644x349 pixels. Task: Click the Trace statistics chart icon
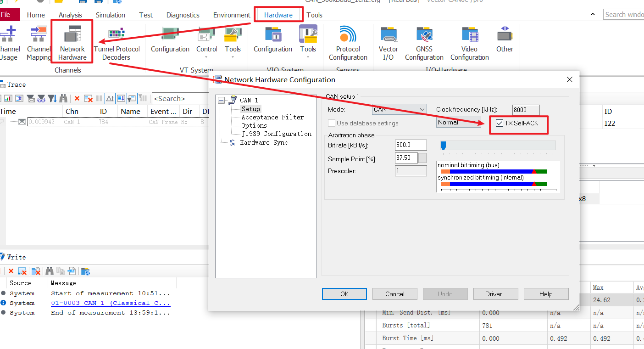point(8,98)
